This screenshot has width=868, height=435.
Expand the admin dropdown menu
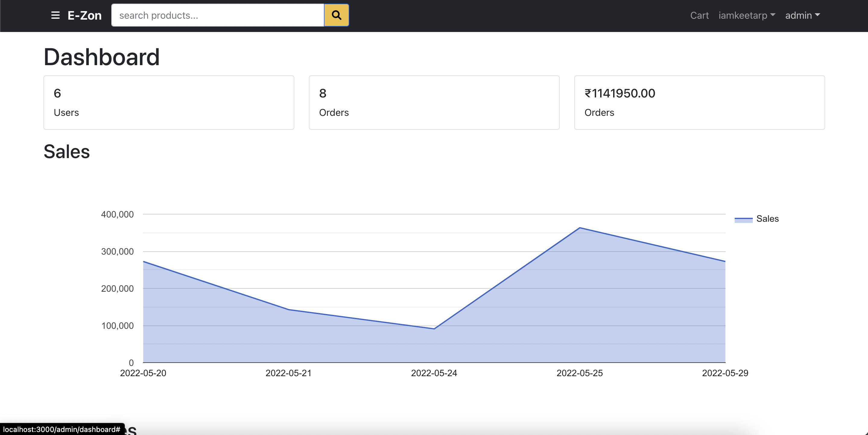click(x=802, y=15)
